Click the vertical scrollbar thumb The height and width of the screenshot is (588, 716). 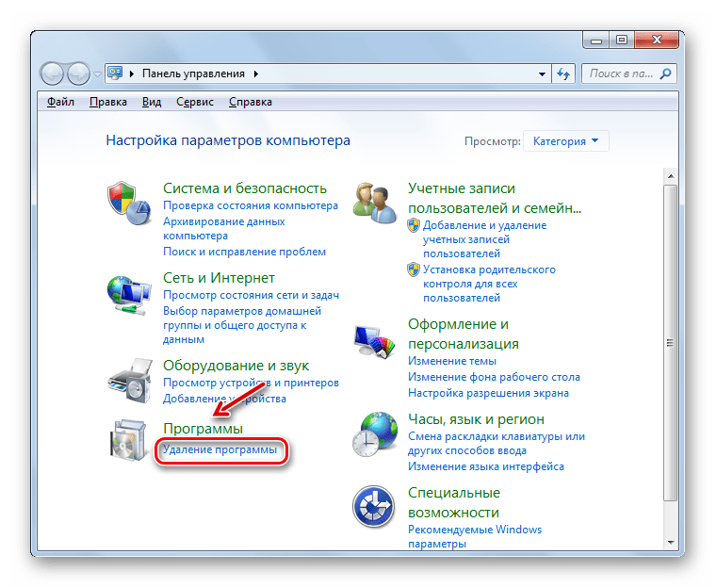(x=670, y=343)
